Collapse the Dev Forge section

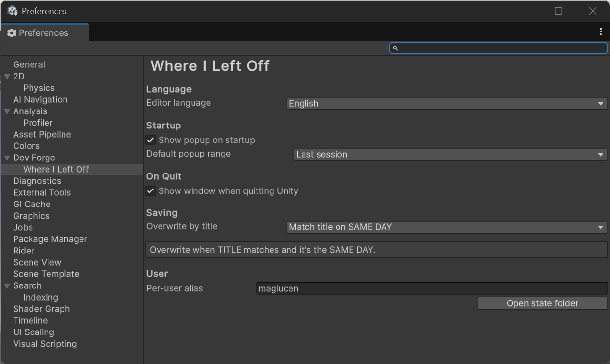(7, 158)
